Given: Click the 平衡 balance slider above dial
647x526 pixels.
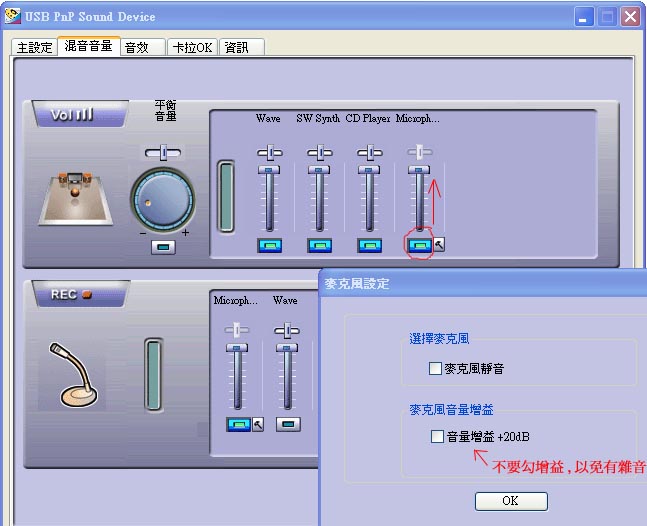Looking at the screenshot, I should pyautogui.click(x=163, y=153).
